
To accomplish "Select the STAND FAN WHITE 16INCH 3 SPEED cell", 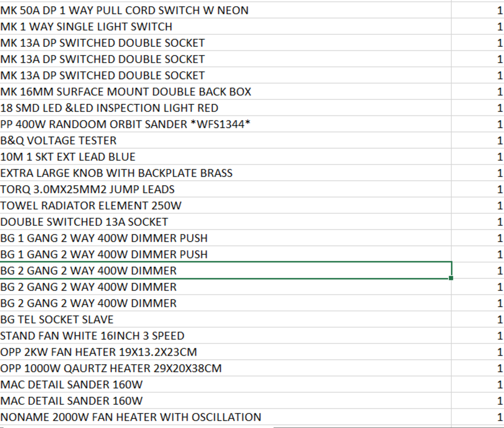I will point(225,336).
